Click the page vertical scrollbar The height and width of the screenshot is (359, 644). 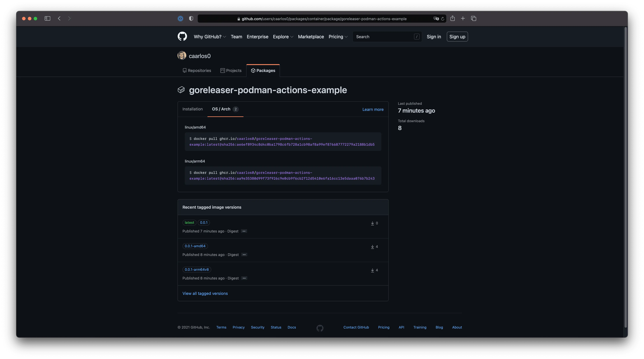point(626,177)
